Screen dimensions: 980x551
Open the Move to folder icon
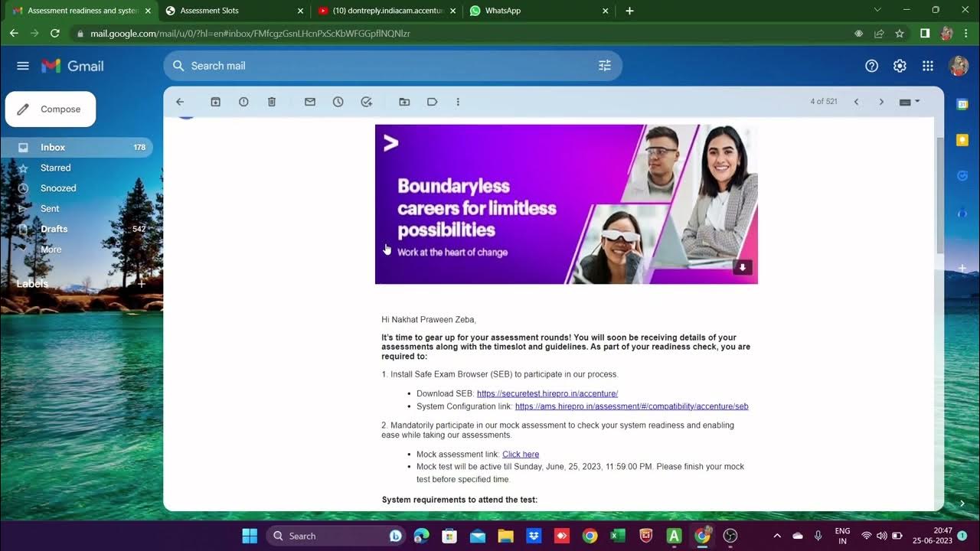point(404,102)
